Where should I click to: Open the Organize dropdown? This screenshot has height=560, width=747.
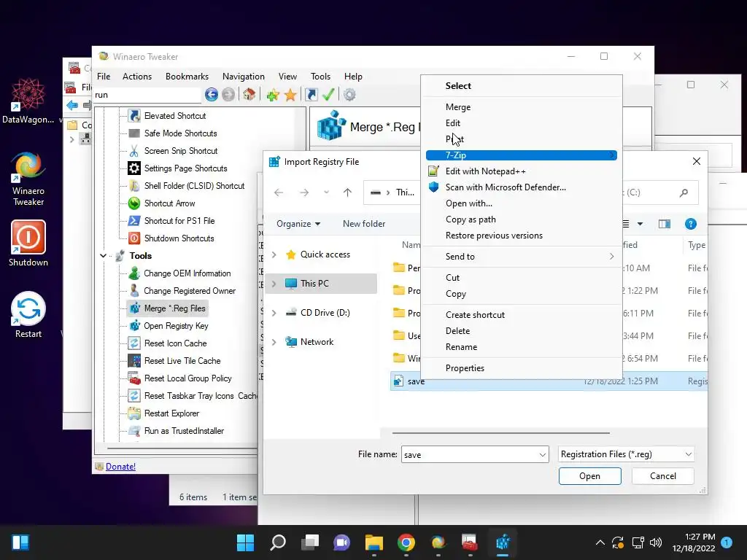[298, 224]
